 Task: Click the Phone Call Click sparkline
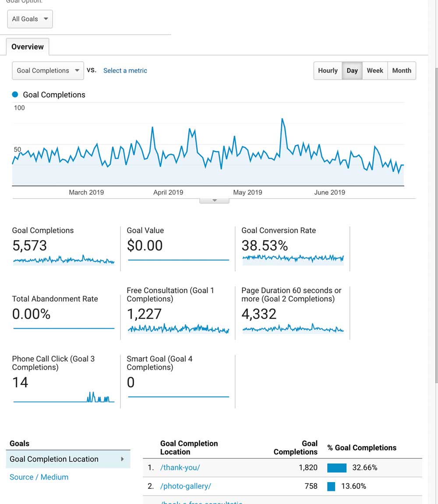(64, 398)
